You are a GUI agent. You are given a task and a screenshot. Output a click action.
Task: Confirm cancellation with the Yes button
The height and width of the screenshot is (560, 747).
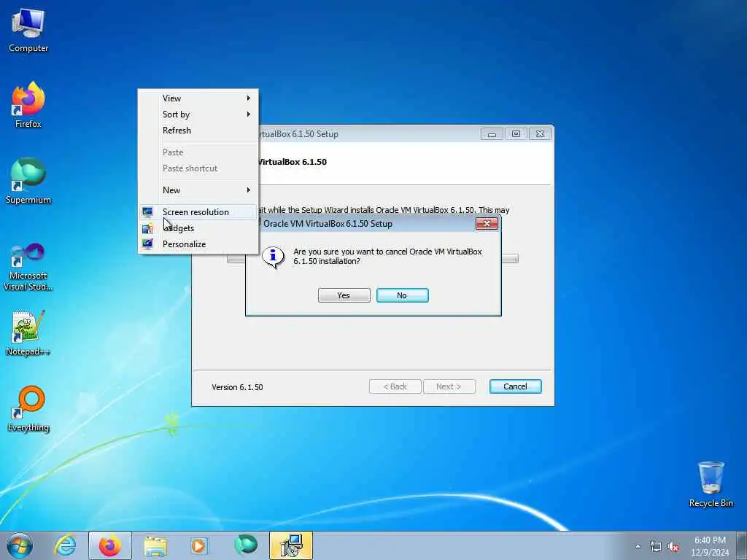click(344, 295)
